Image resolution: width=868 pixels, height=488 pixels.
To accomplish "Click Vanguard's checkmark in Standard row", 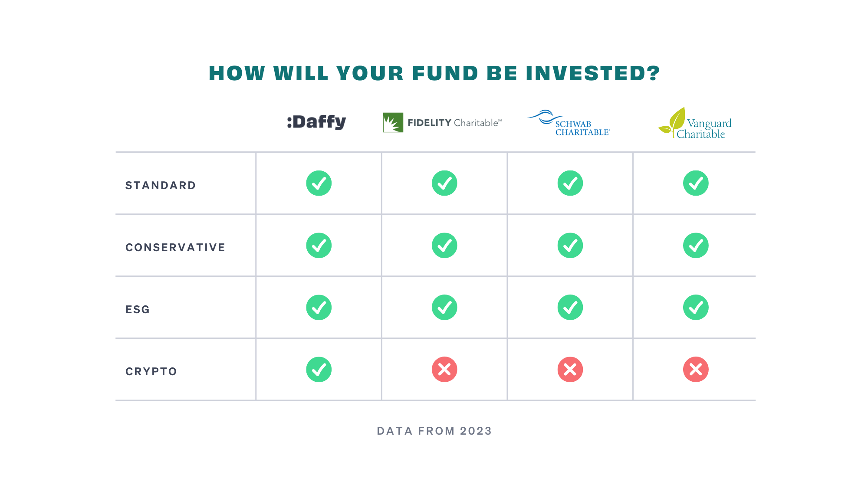I will tap(696, 183).
